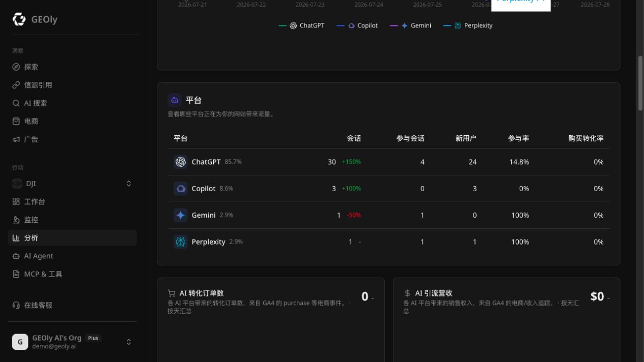Viewport: 644px width, 362px height.
Task: Select 分析 menu item
Action: [x=72, y=238]
